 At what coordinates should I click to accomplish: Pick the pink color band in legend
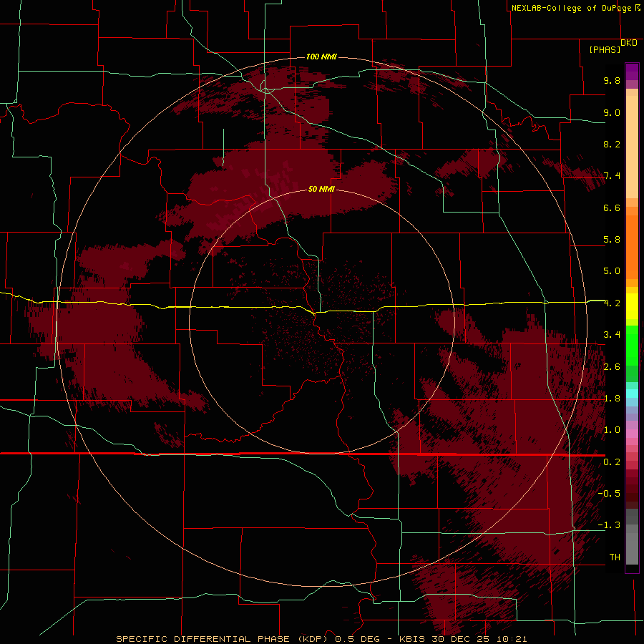click(632, 434)
